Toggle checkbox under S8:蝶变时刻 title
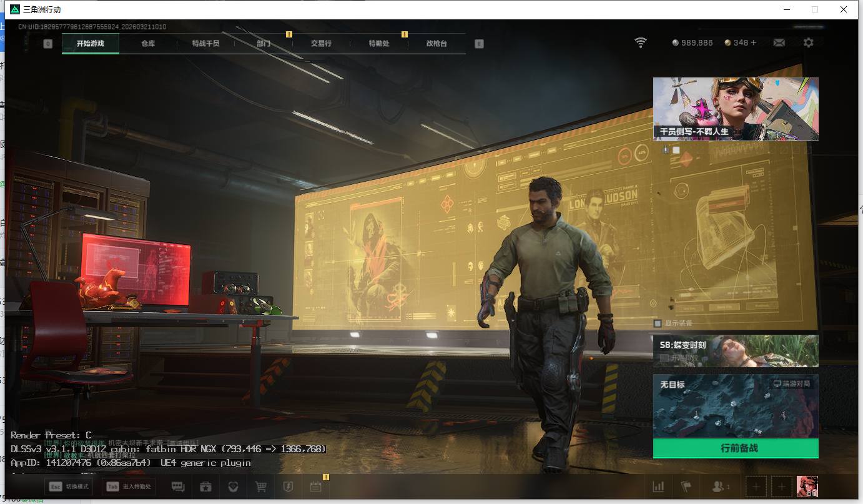This screenshot has height=504, width=863. (x=664, y=358)
